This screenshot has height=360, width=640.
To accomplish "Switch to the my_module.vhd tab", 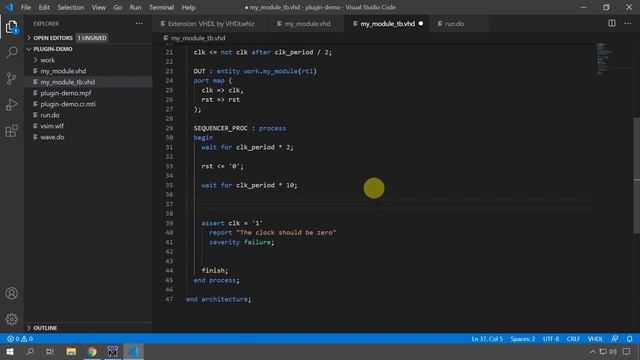I will point(307,24).
